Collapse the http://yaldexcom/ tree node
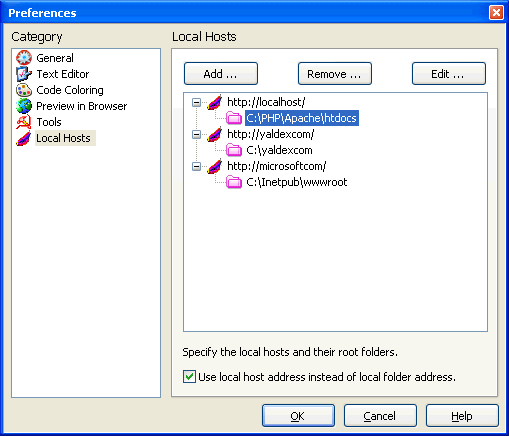Screen dimensions: 509x436 click(x=197, y=134)
